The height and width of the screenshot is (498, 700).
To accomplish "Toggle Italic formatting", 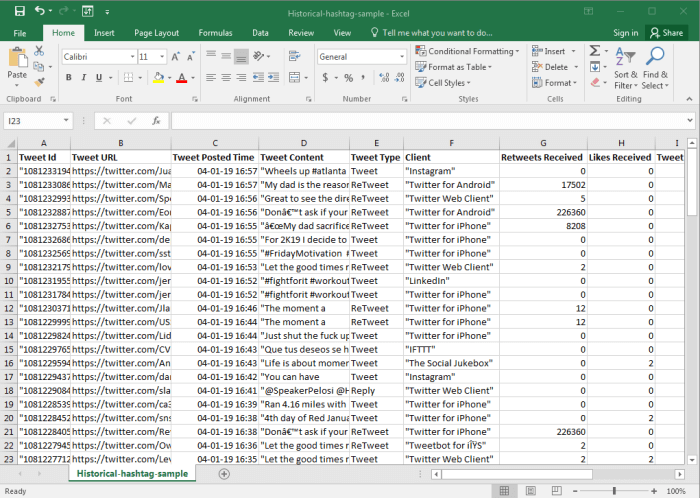I will pyautogui.click(x=84, y=78).
